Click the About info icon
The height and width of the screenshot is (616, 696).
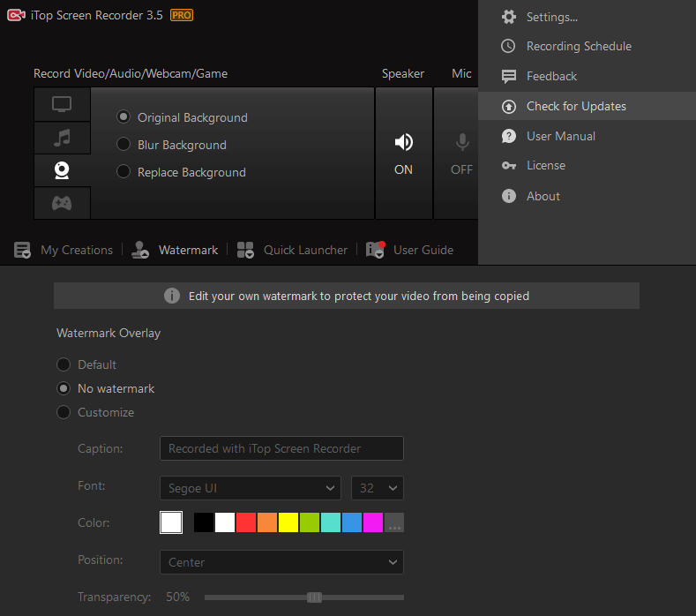pyautogui.click(x=509, y=196)
